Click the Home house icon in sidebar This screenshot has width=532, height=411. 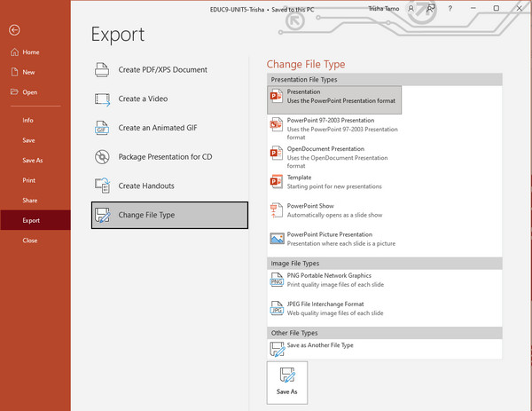tap(14, 52)
